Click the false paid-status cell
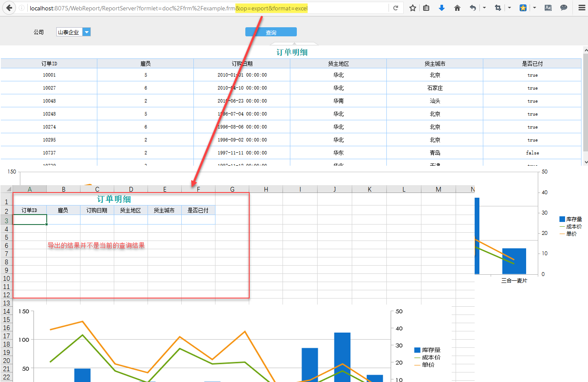 pos(532,153)
